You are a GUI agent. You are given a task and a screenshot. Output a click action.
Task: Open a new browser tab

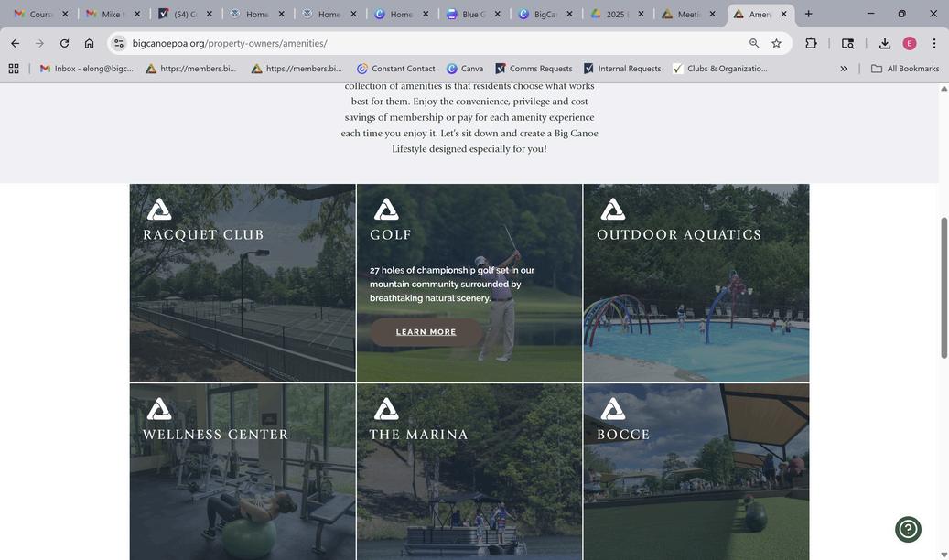pos(809,14)
